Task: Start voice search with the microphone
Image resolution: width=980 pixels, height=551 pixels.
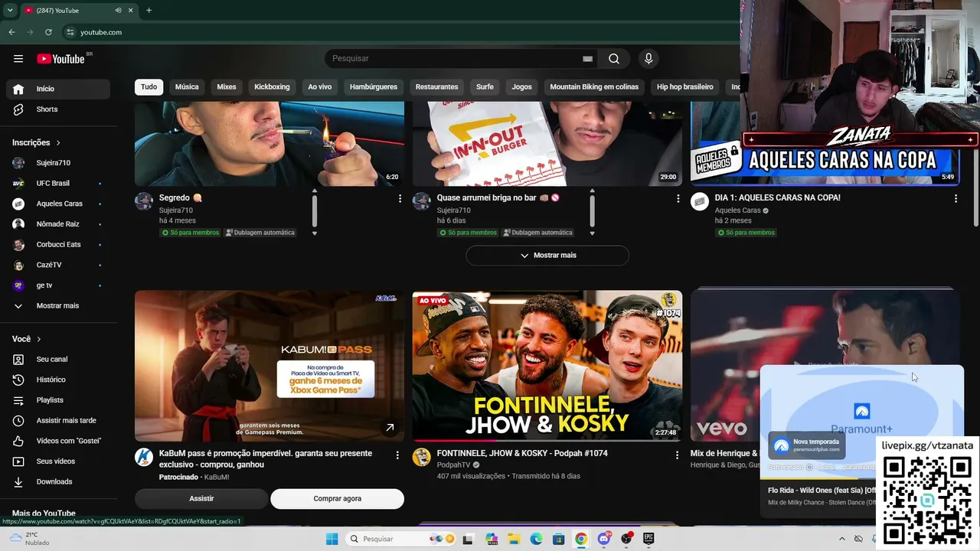Action: point(648,59)
